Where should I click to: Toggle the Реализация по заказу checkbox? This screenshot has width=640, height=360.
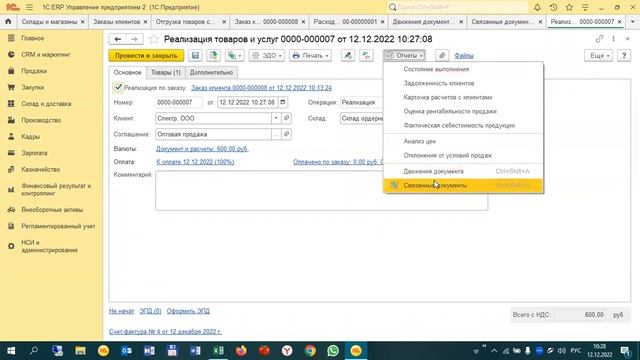118,87
